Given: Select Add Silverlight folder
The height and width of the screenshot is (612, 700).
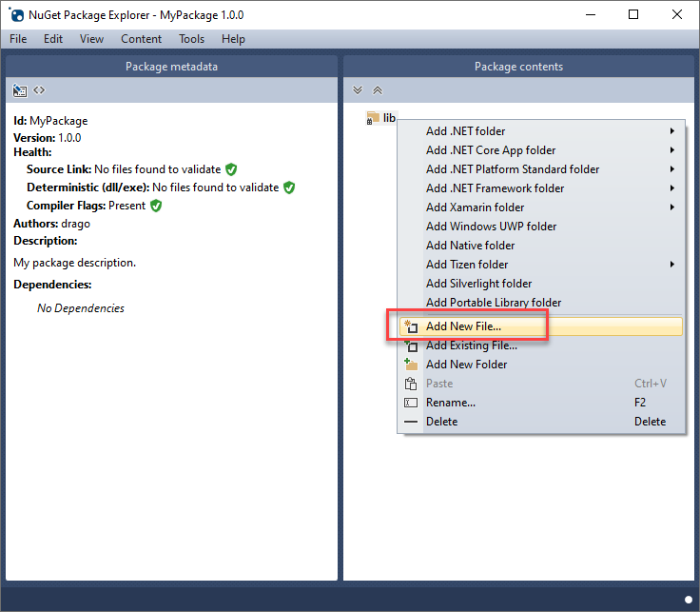Looking at the screenshot, I should (x=541, y=284).
